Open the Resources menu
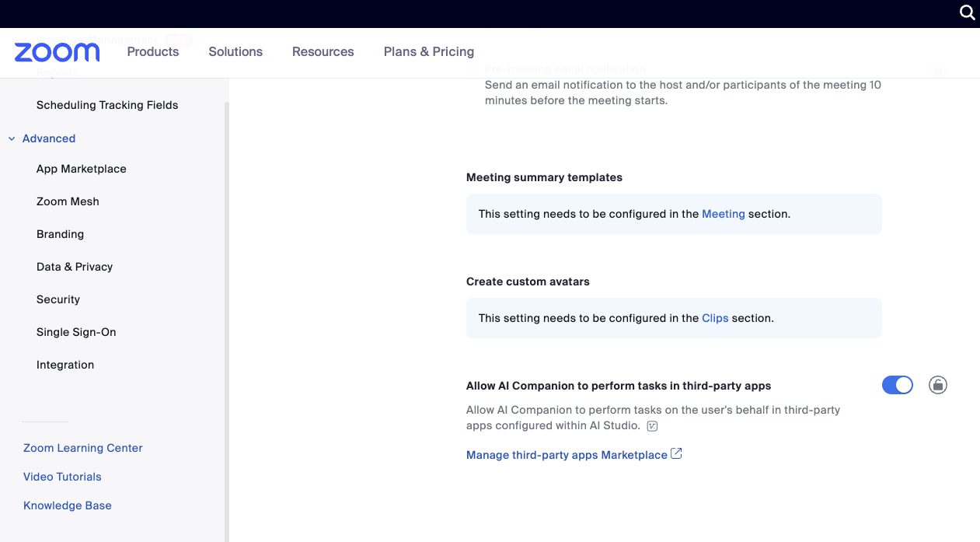Screen dimensions: 980x542 tap(323, 51)
